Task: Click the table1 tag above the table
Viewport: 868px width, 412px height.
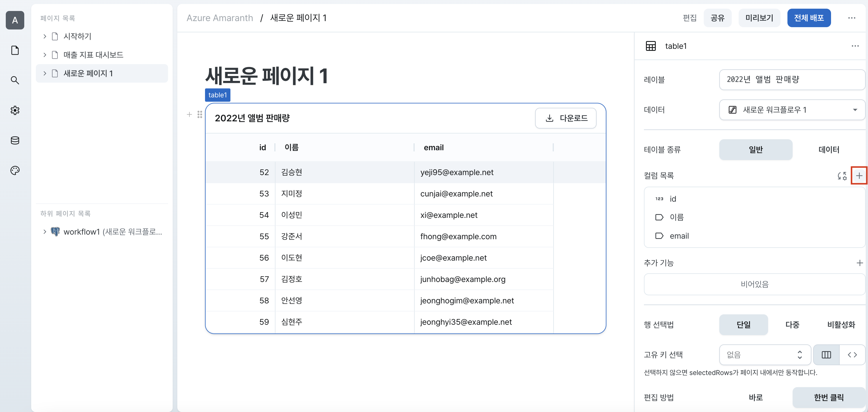Action: pos(218,95)
